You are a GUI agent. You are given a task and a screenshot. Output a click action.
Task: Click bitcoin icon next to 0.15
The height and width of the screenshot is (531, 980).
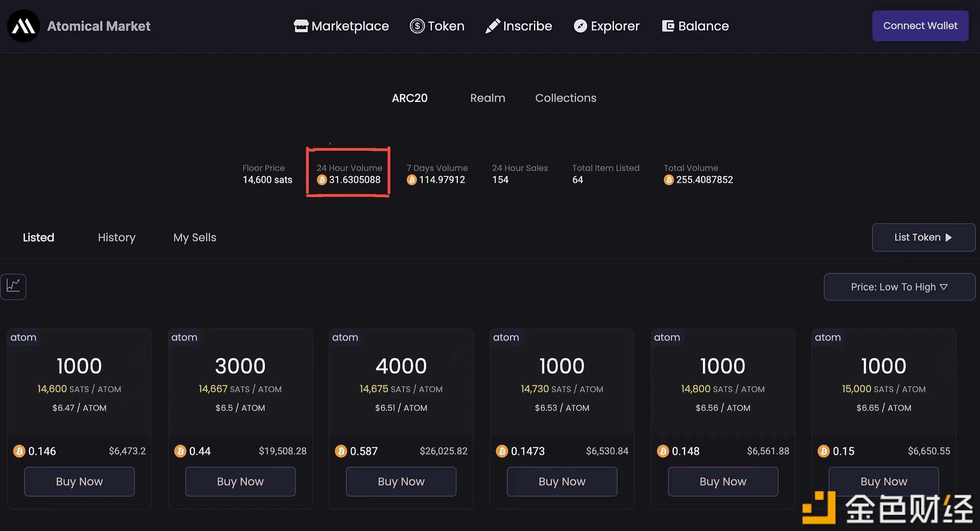[824, 451]
